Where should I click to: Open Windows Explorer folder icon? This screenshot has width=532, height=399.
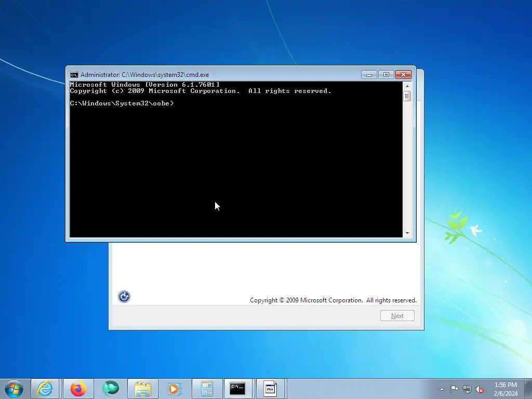click(x=143, y=389)
